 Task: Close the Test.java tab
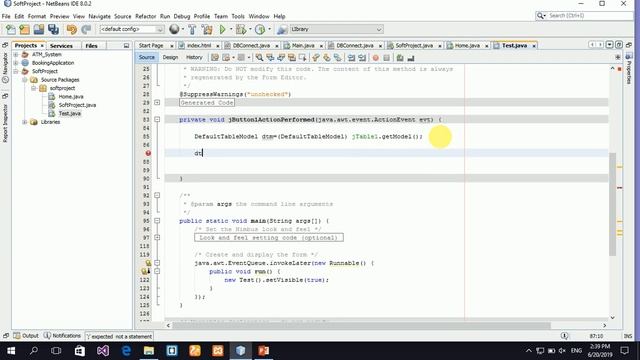(x=533, y=46)
